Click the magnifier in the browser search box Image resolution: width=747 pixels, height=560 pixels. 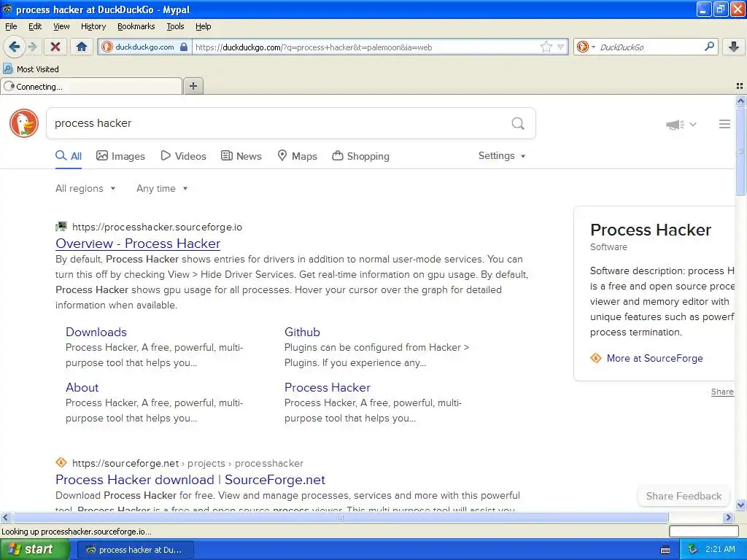[x=709, y=47]
